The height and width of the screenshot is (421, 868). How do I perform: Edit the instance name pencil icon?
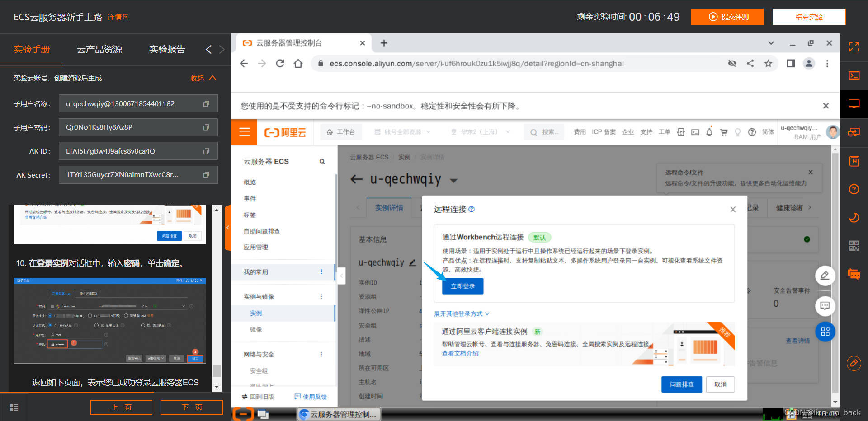[x=412, y=262]
